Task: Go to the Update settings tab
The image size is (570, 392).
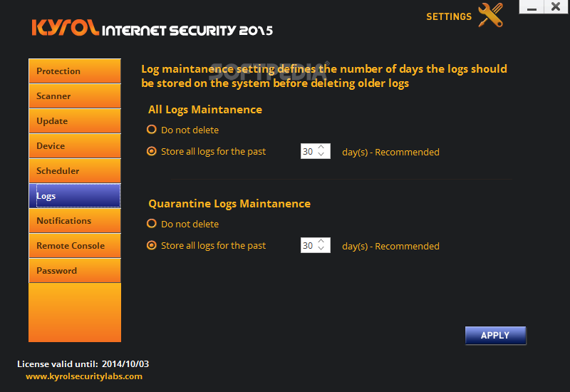Action: 75,120
